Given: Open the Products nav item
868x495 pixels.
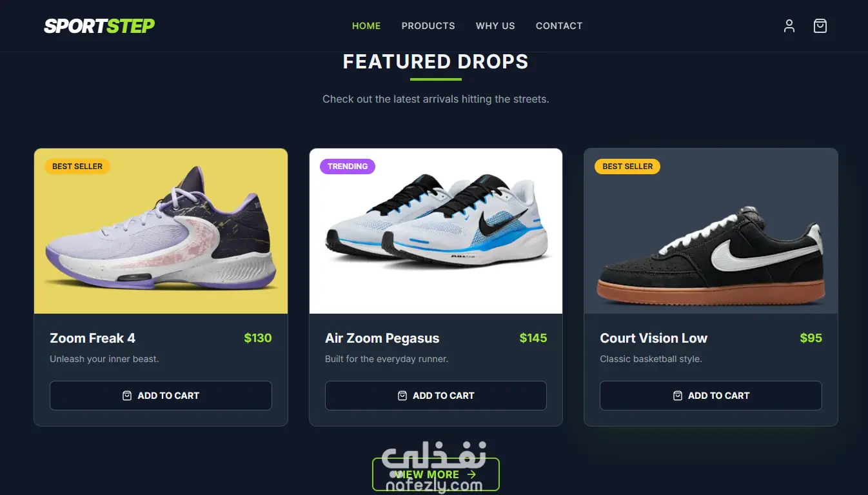Looking at the screenshot, I should point(428,26).
